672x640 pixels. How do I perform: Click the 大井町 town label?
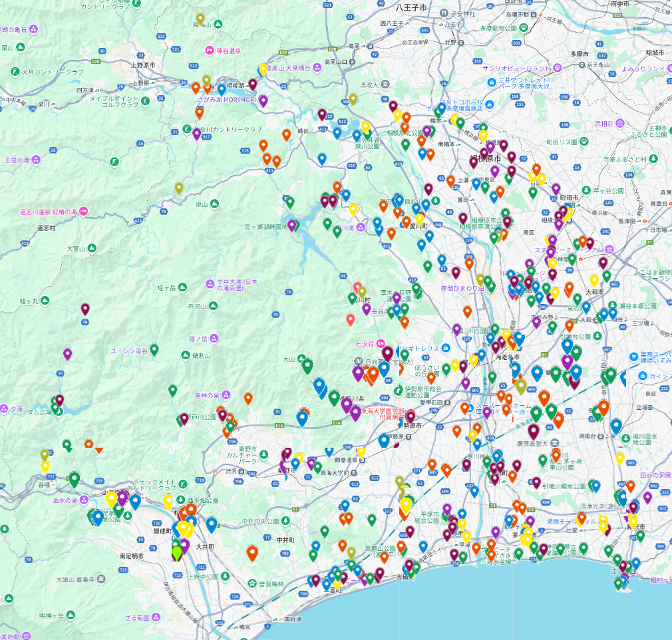[205, 547]
